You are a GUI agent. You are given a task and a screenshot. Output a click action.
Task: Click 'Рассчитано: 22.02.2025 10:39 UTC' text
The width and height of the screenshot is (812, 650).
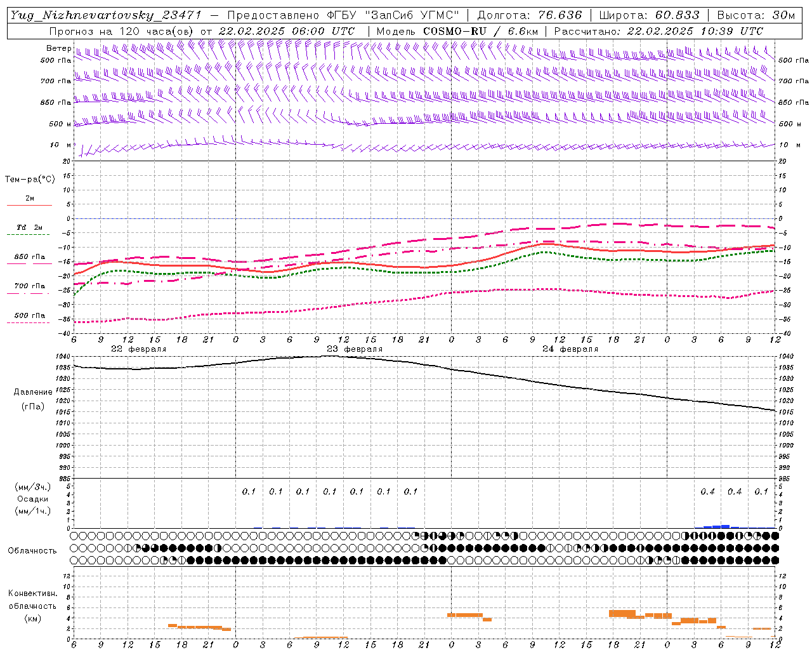(658, 31)
